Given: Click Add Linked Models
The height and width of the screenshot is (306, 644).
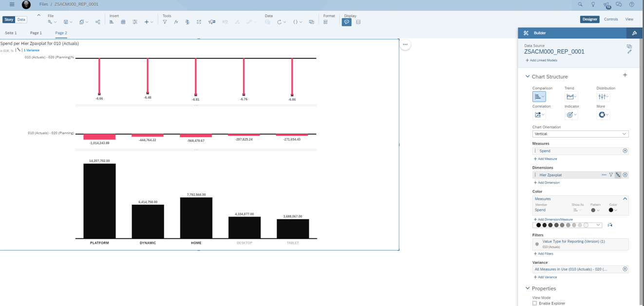Looking at the screenshot, I should coord(541,60).
